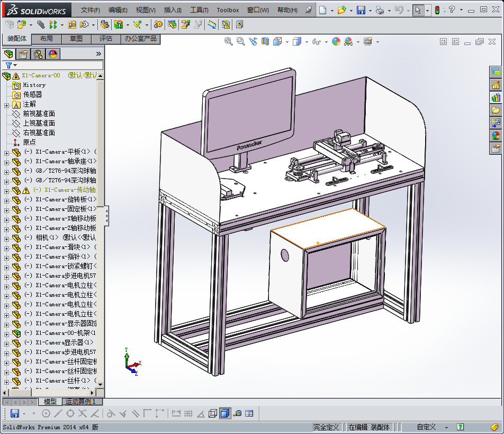Switch to the 办公室产品 tab
Image resolution: width=504 pixels, height=434 pixels.
[x=140, y=39]
